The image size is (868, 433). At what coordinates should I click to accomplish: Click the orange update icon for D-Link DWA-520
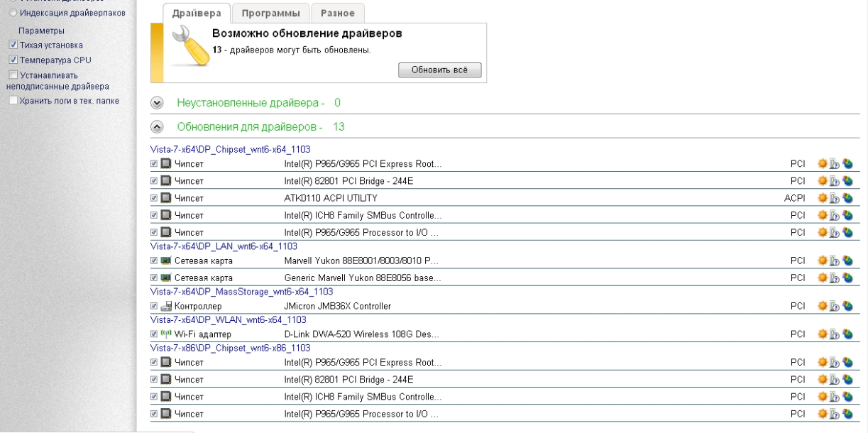coord(823,334)
